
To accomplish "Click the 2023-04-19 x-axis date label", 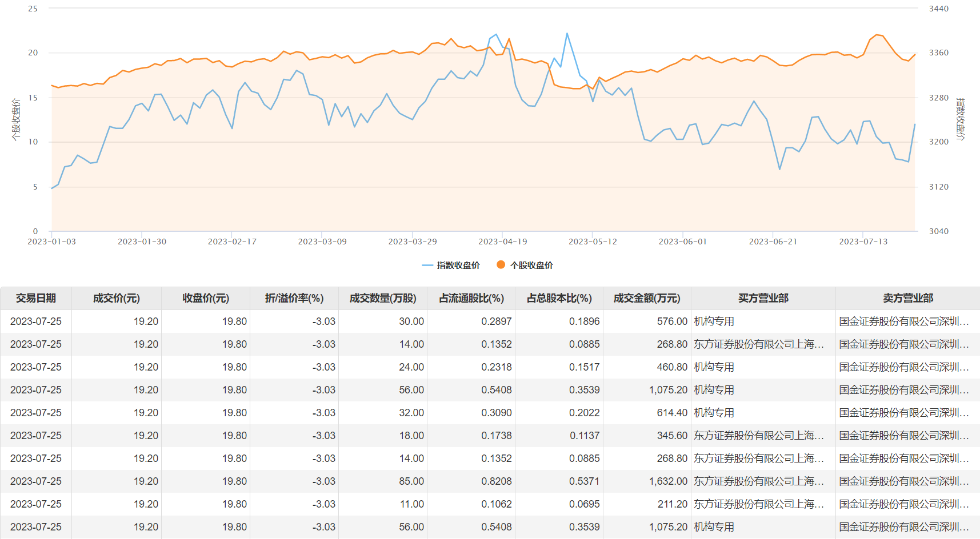I will (x=503, y=242).
